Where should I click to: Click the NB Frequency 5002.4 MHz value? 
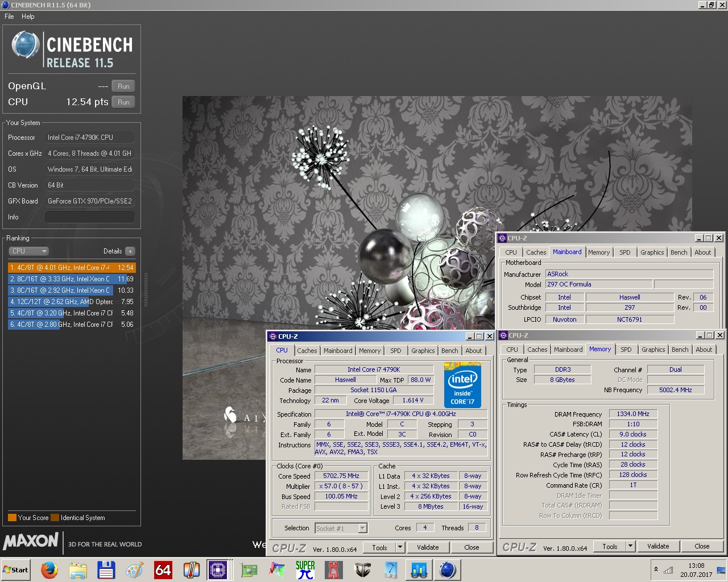point(676,390)
